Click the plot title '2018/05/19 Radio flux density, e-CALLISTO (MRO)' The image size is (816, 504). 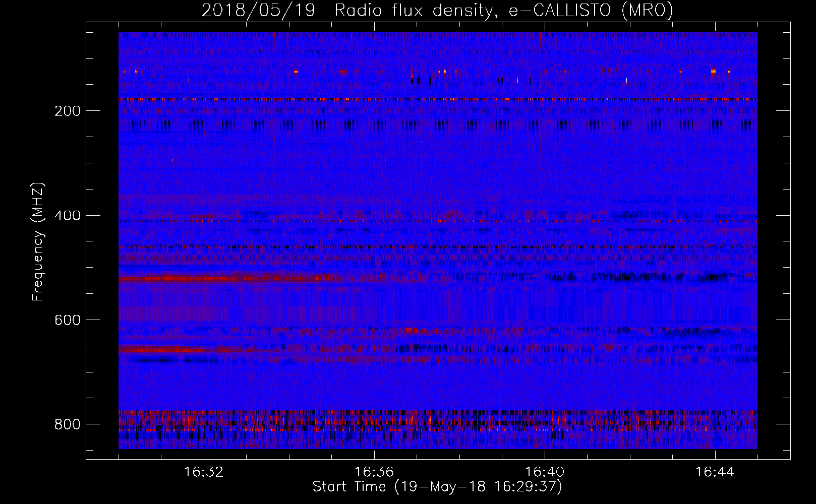pos(438,10)
